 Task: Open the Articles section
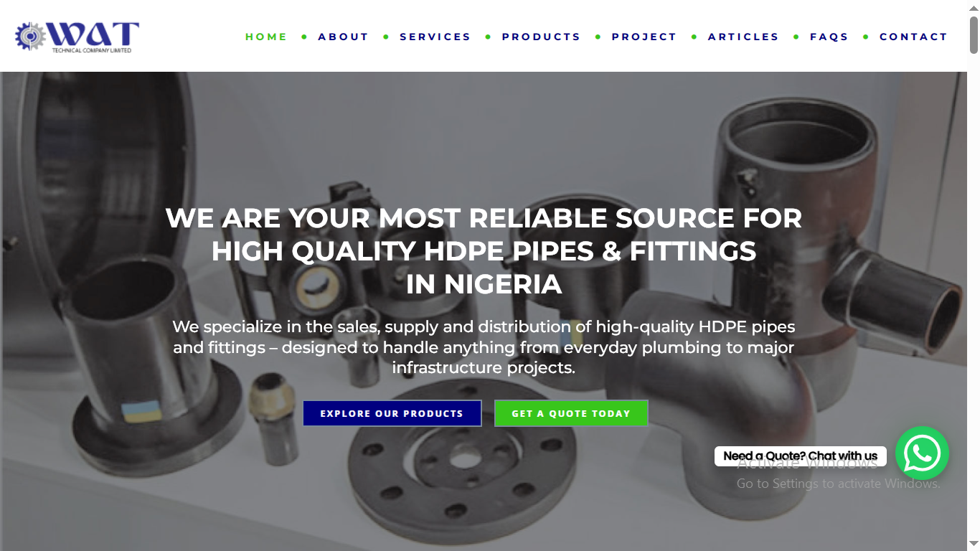point(743,37)
